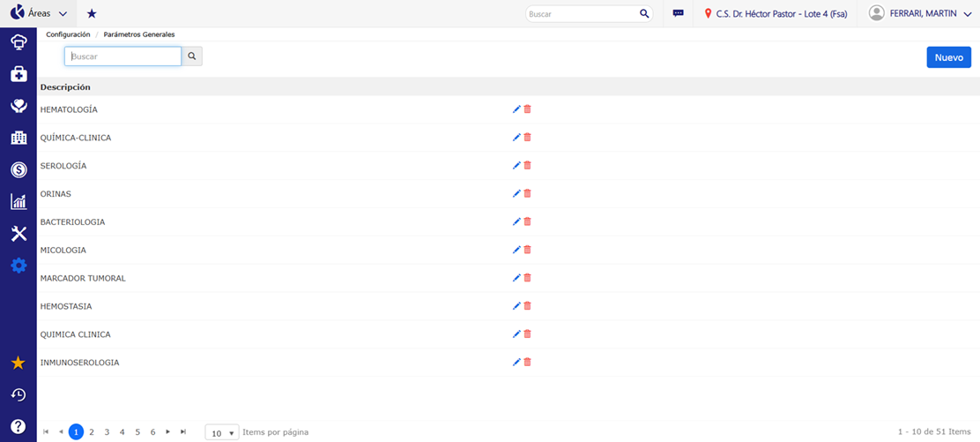Viewport: 980px width, 442px height.
Task: Go to page 2
Action: tap(92, 432)
